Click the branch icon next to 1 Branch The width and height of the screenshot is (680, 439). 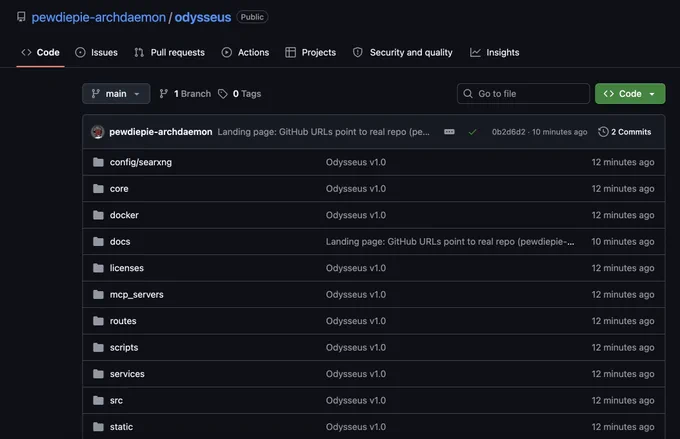(x=163, y=94)
